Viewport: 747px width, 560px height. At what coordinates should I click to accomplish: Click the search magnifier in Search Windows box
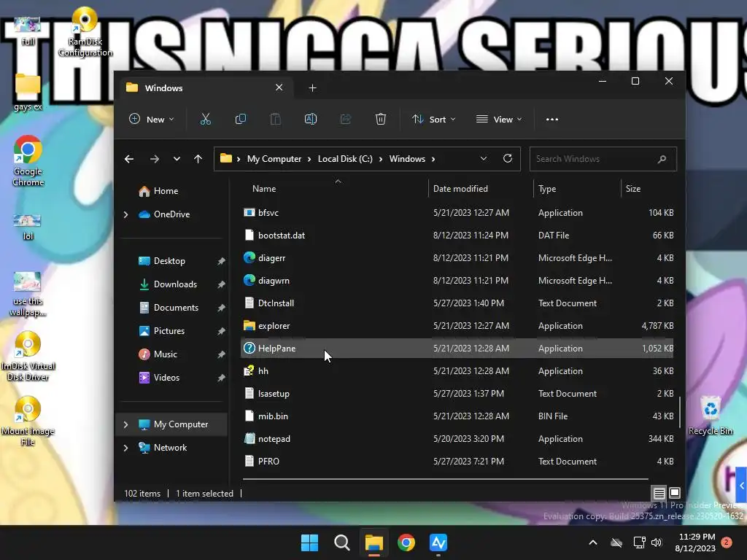(662, 159)
